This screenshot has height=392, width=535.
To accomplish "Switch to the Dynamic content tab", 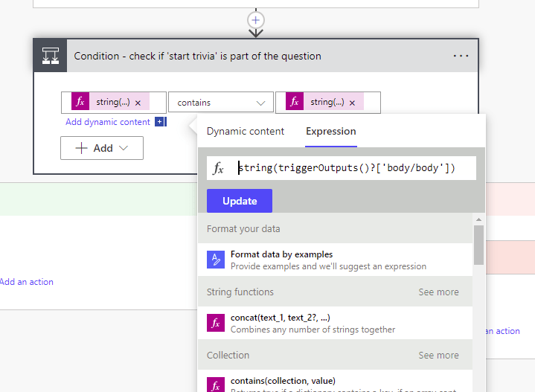I will pyautogui.click(x=246, y=131).
